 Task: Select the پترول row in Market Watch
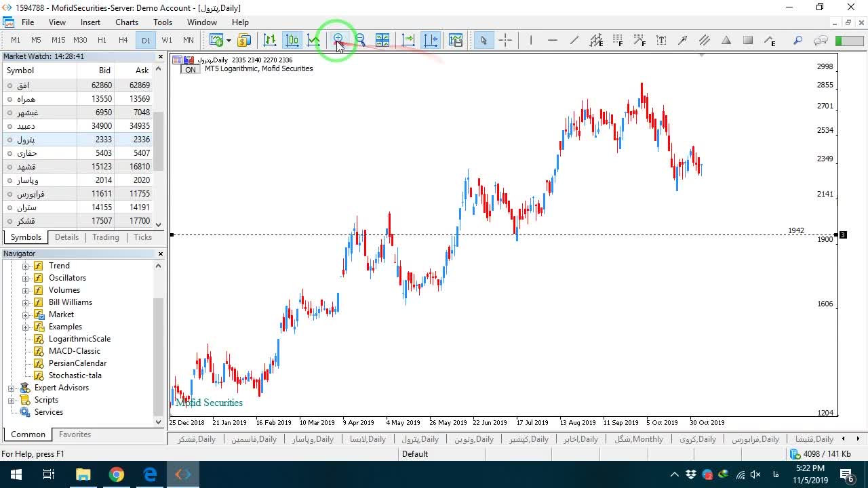click(78, 140)
